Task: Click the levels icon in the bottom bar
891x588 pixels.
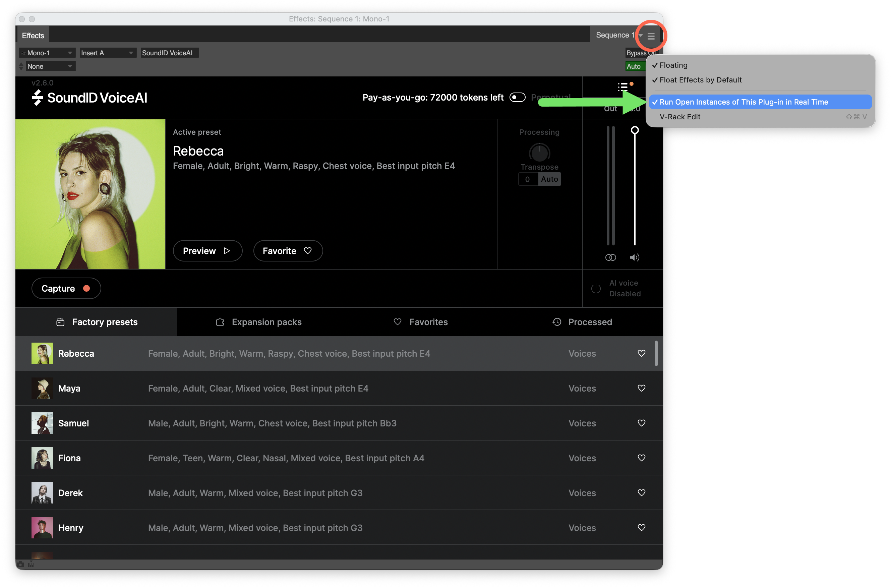Action: pos(31,565)
